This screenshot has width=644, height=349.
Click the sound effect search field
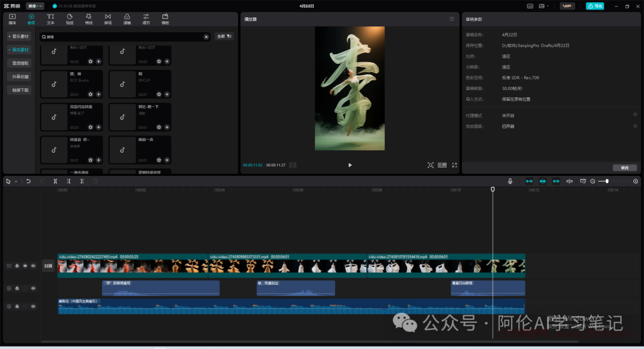(123, 36)
